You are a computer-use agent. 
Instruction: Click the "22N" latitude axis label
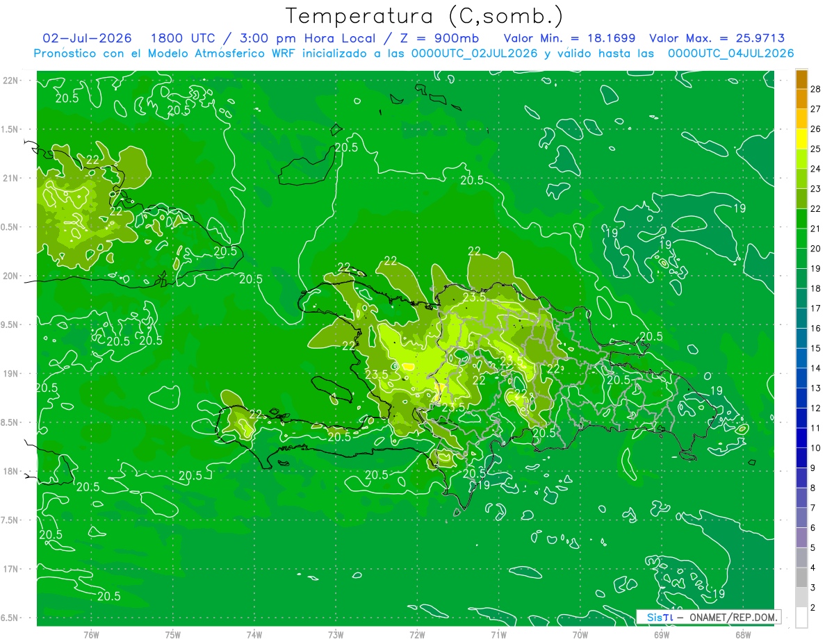(x=10, y=81)
